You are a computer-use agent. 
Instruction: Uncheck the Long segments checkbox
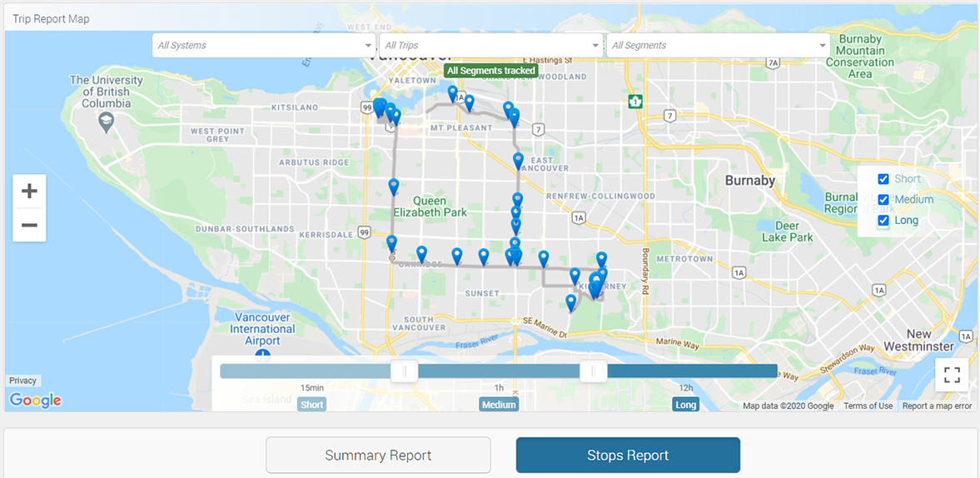coord(883,221)
